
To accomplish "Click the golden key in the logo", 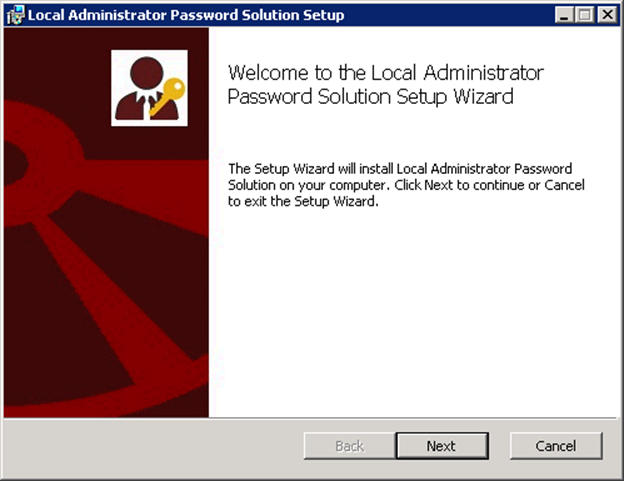I will pyautogui.click(x=169, y=95).
